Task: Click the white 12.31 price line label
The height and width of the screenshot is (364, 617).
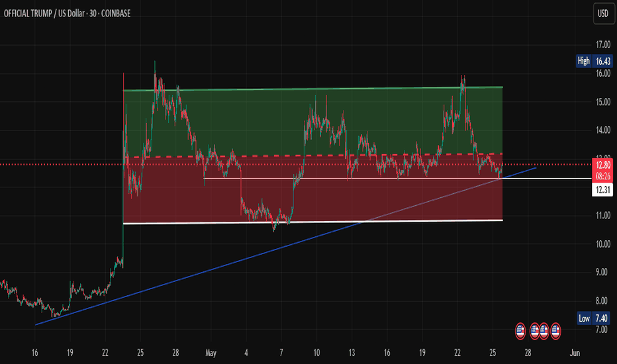Action: click(x=602, y=190)
